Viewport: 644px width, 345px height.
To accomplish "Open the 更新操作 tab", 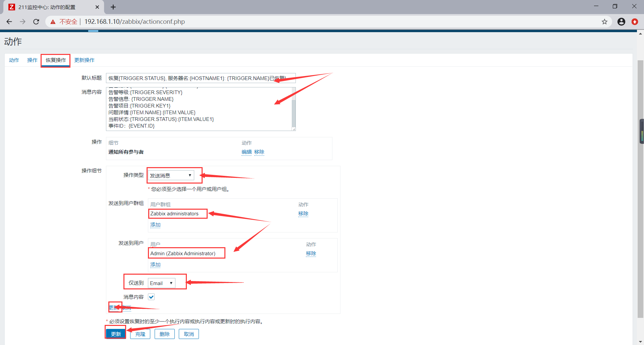I will coord(84,60).
